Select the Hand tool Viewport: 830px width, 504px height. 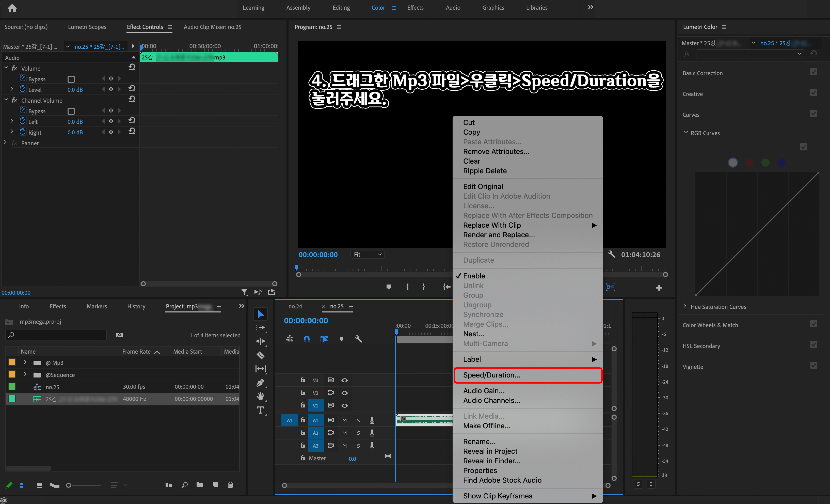tap(260, 396)
